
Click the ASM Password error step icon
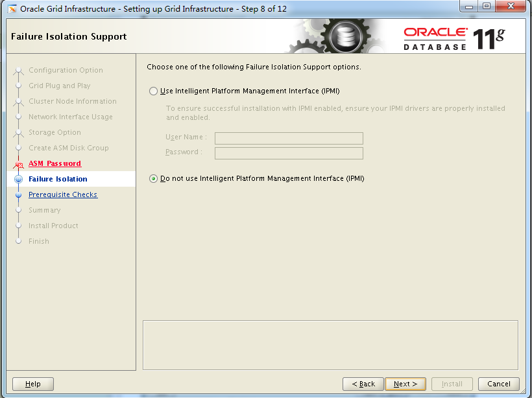[x=19, y=165]
